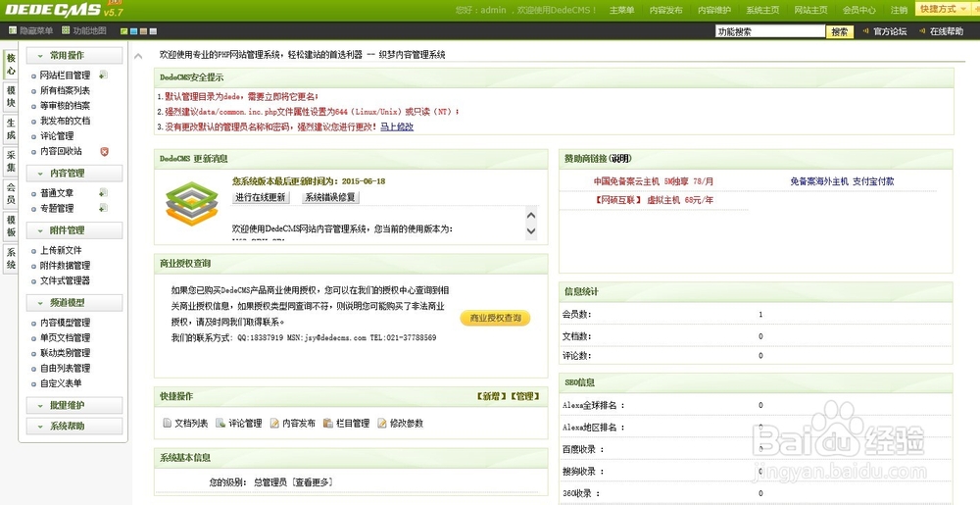
Task: Click the DEDECMS v5.7 logo
Action: click(x=65, y=10)
